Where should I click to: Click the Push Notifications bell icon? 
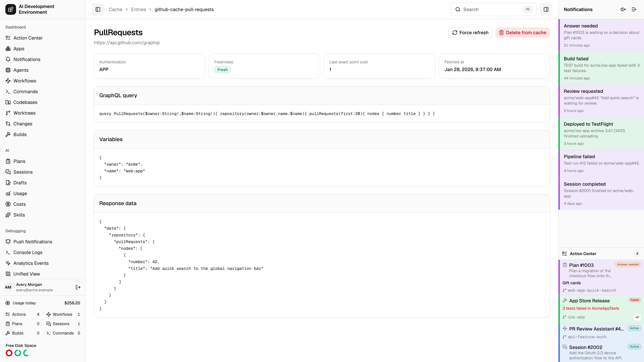coord(8,242)
